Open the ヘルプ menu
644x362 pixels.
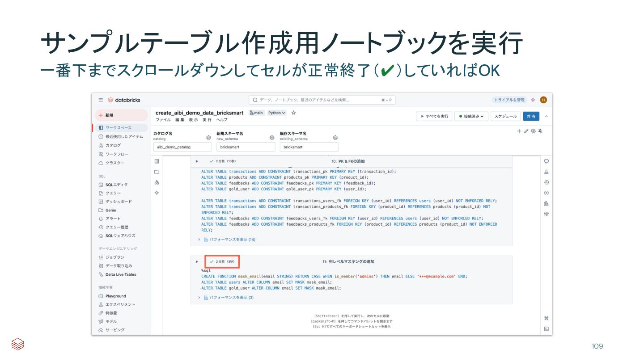point(222,120)
